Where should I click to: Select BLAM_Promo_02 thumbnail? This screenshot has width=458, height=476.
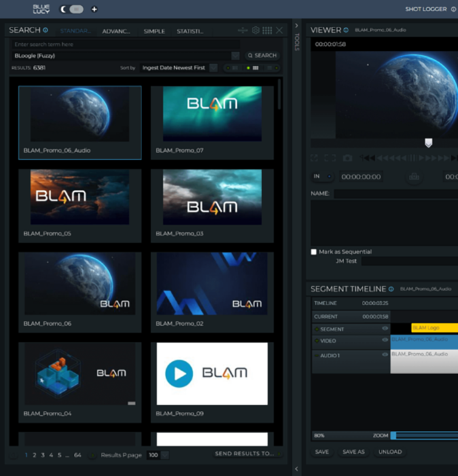click(x=213, y=292)
